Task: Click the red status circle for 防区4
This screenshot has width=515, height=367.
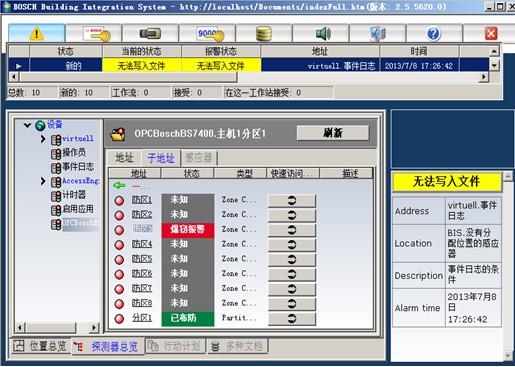Action: pos(119,245)
